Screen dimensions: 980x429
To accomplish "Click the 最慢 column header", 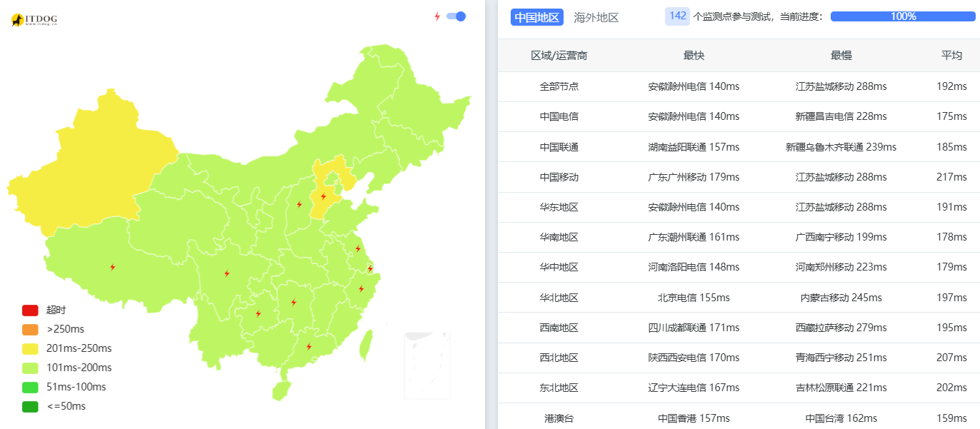I will 841,56.
